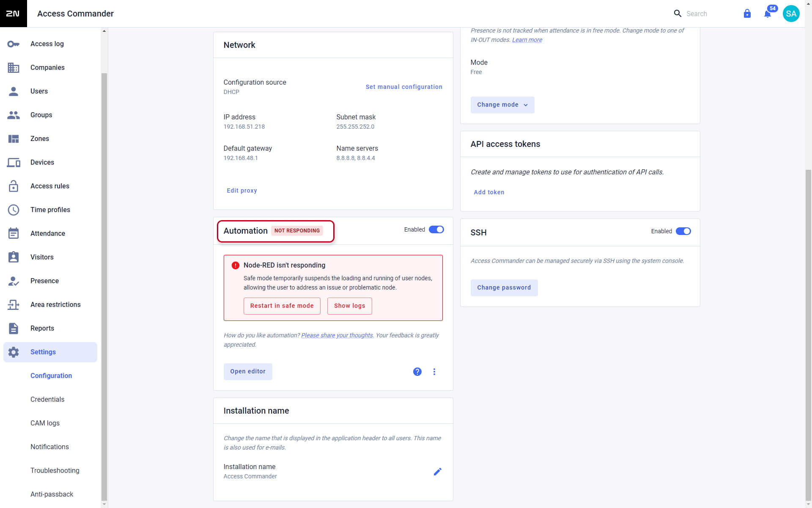Click the NOT RESPONDING status badge
This screenshot has width=812, height=508.
coord(297,231)
